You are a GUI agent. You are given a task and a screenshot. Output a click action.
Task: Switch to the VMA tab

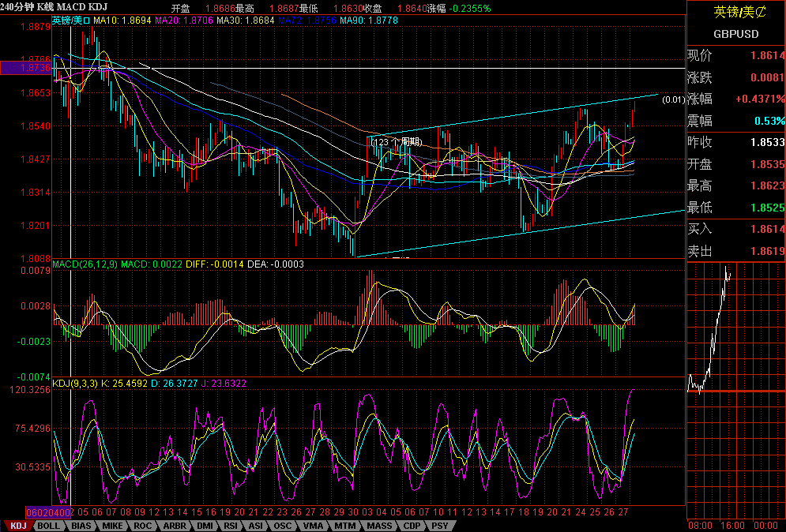tap(314, 526)
